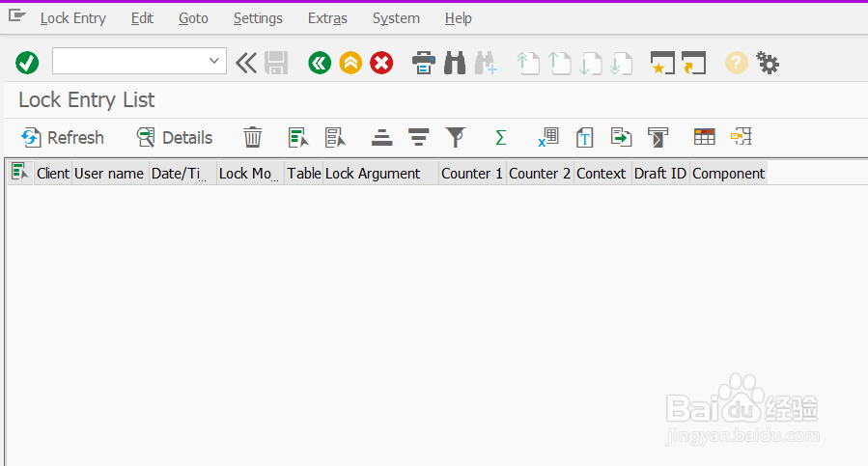This screenshot has height=466, width=868.
Task: Click the Find binoculars icon
Action: [x=455, y=63]
